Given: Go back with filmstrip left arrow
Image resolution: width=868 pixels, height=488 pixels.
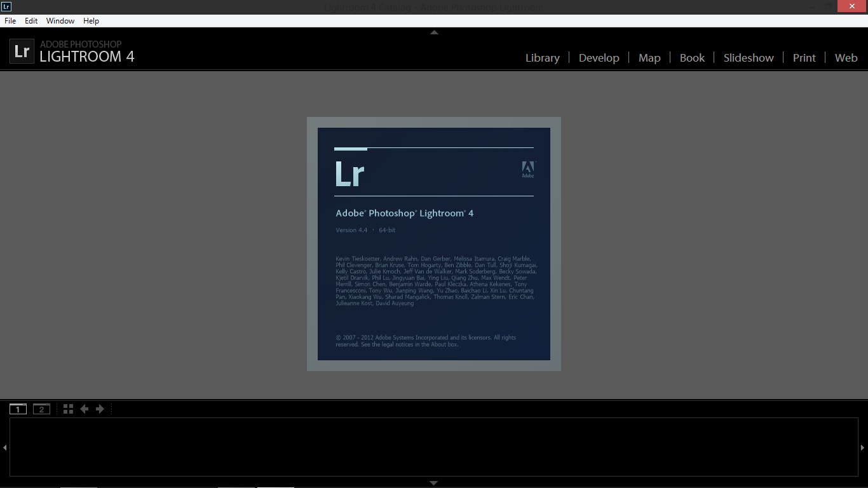Looking at the screenshot, I should tap(84, 409).
